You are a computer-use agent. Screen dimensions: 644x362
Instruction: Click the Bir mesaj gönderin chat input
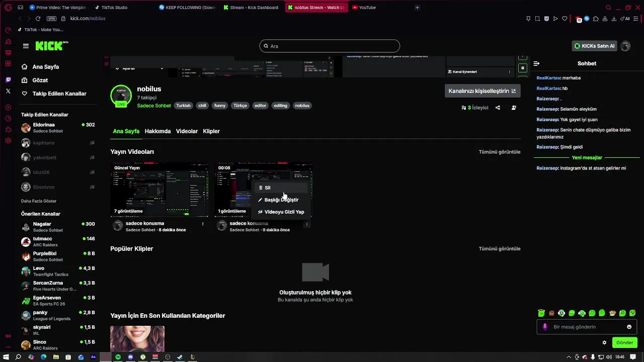point(587,327)
